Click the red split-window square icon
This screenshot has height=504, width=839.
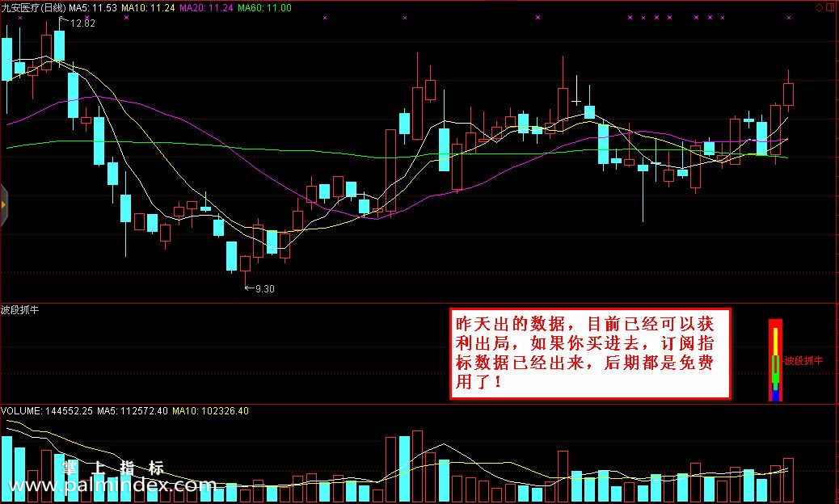(x=830, y=7)
